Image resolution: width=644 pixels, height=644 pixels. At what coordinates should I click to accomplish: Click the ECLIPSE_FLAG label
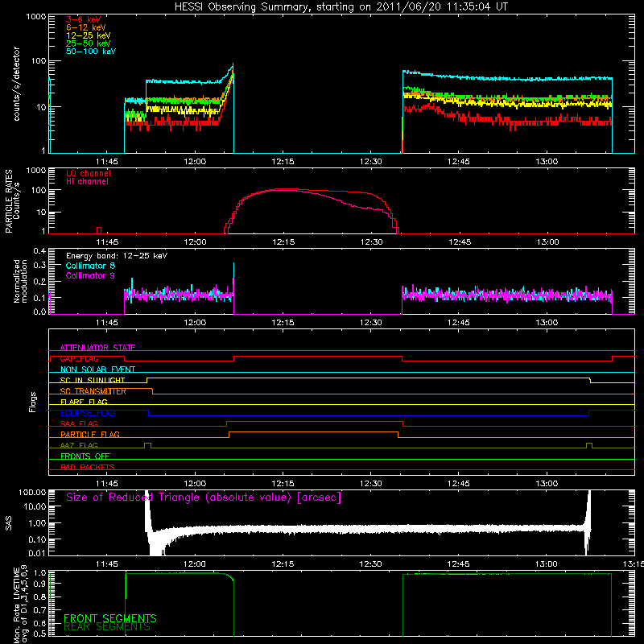point(88,413)
